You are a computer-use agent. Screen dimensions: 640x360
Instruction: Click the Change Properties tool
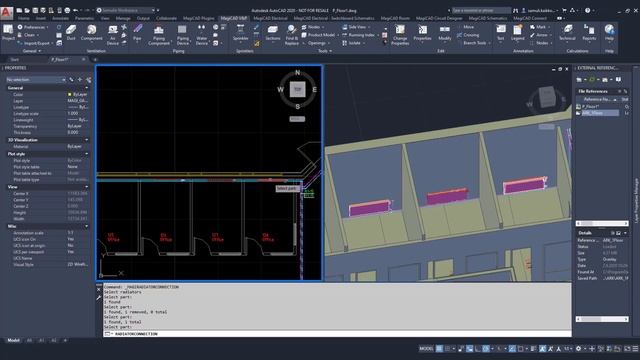400,35
